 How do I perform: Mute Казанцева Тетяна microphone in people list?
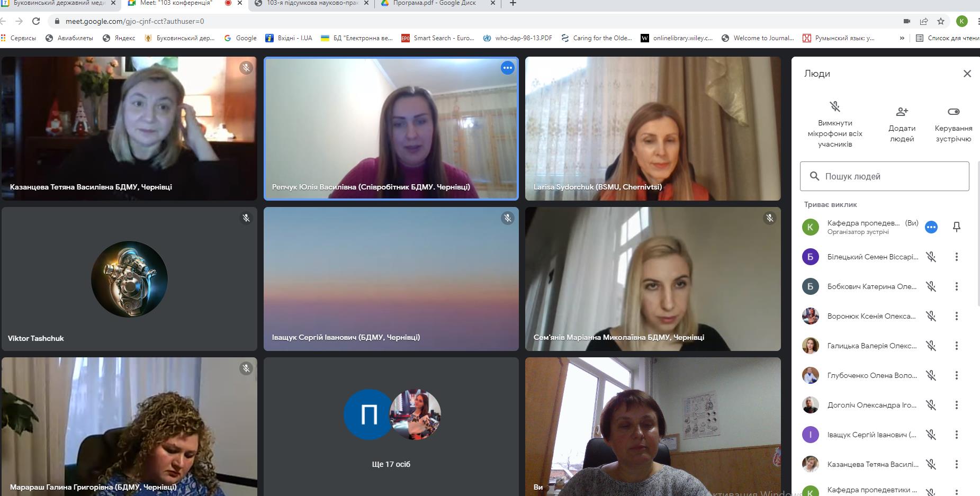coord(931,464)
